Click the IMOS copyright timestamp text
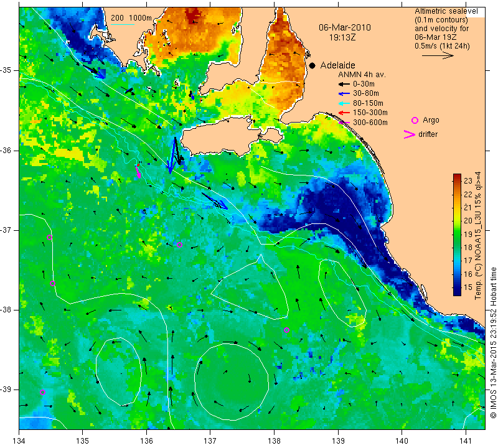 point(493,343)
